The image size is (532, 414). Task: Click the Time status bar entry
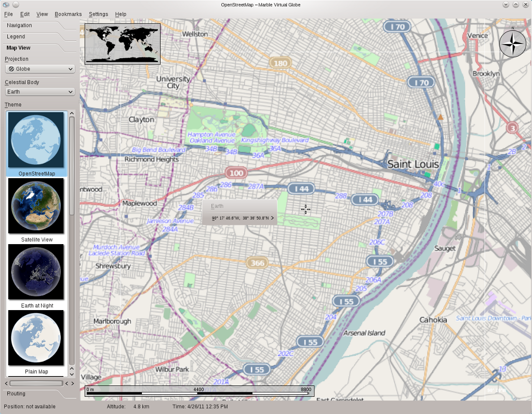[x=200, y=407]
